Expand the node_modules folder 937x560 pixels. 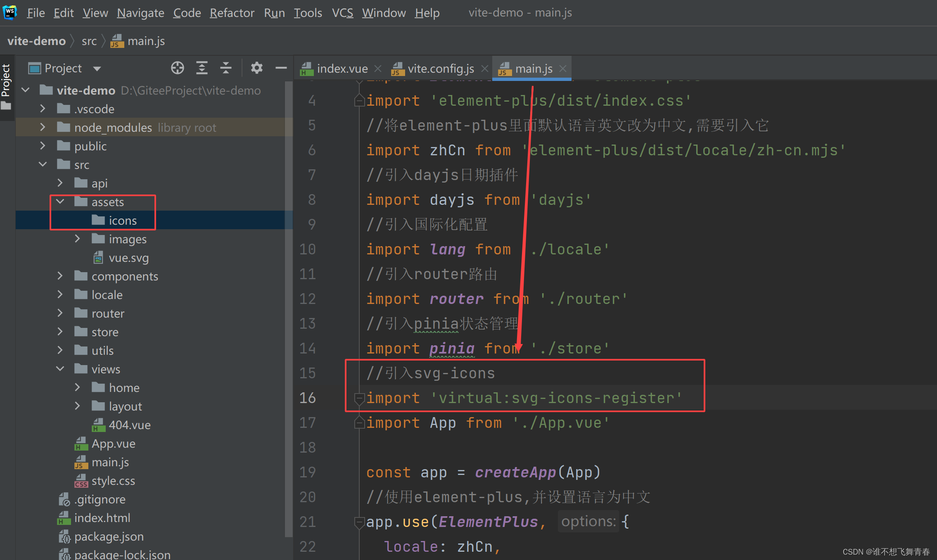click(43, 127)
